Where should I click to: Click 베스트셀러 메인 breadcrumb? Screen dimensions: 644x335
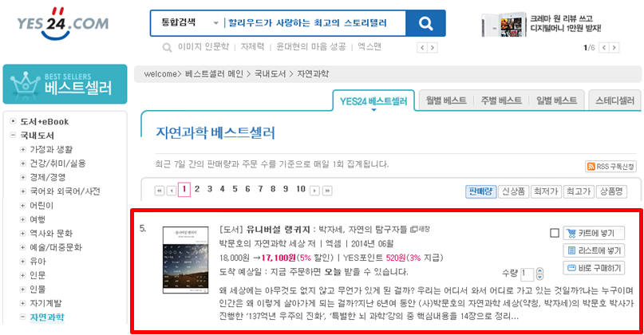(x=214, y=74)
